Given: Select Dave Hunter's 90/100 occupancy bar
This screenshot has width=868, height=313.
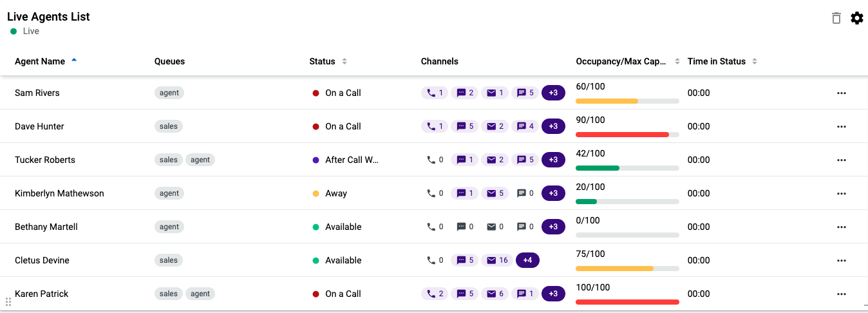Looking at the screenshot, I should click(627, 135).
